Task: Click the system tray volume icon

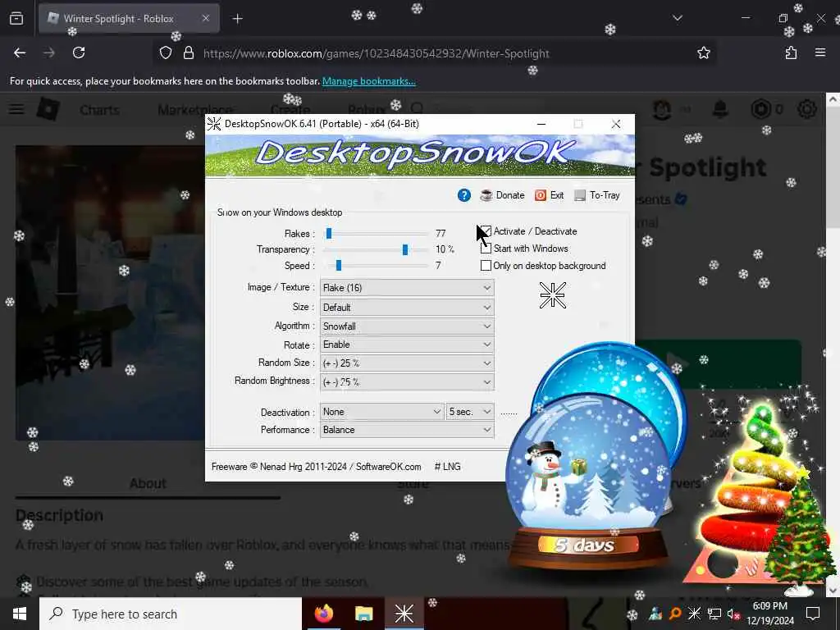Action: click(733, 614)
